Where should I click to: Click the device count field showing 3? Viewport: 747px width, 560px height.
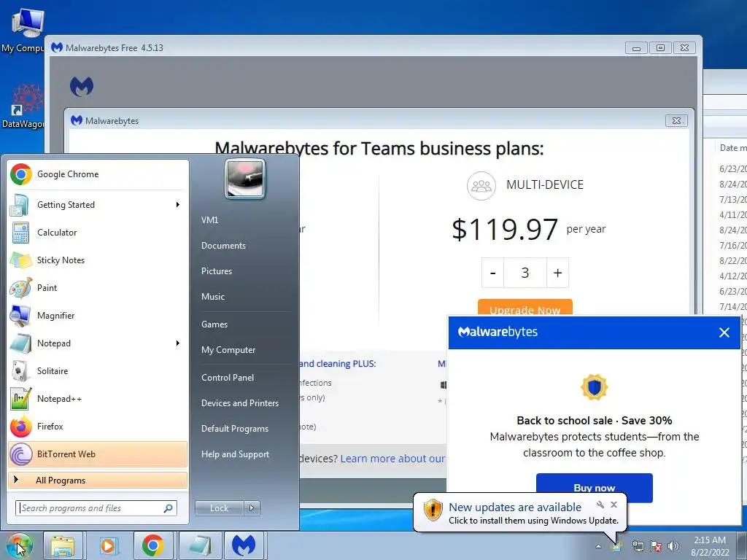pyautogui.click(x=525, y=273)
